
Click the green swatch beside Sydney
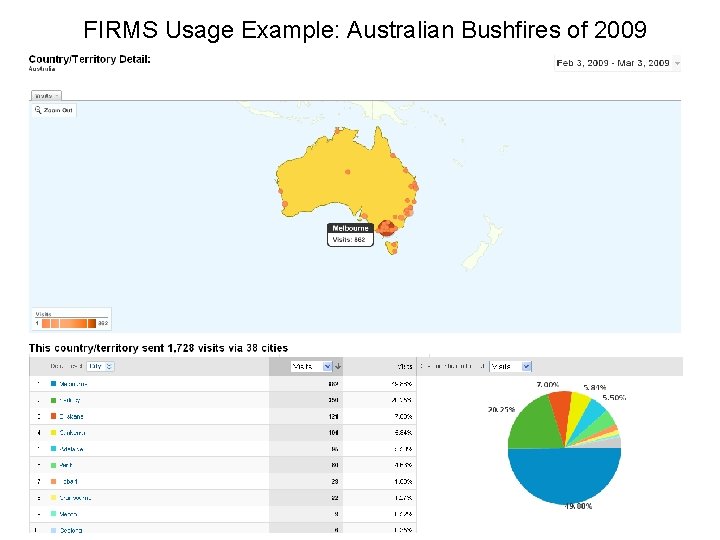pyautogui.click(x=53, y=400)
